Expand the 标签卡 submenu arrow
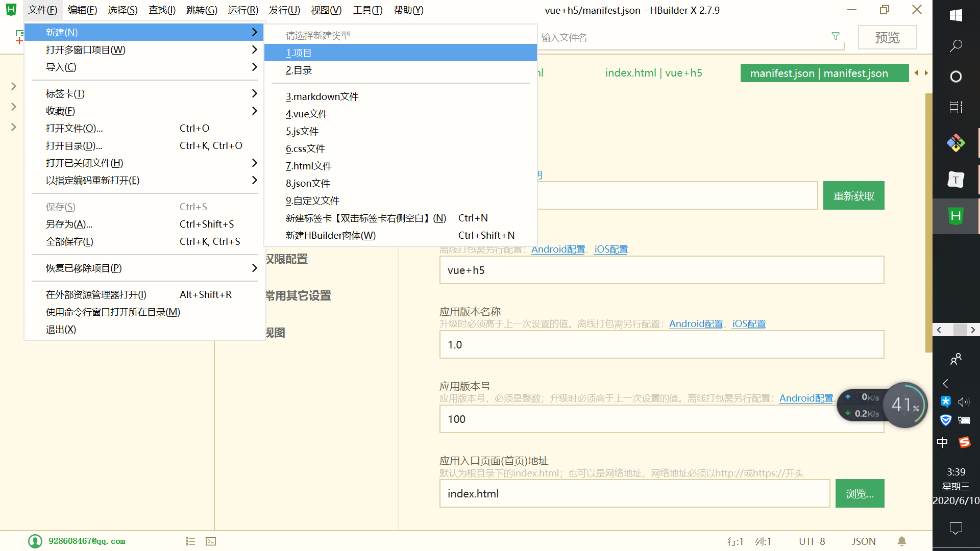 point(254,93)
